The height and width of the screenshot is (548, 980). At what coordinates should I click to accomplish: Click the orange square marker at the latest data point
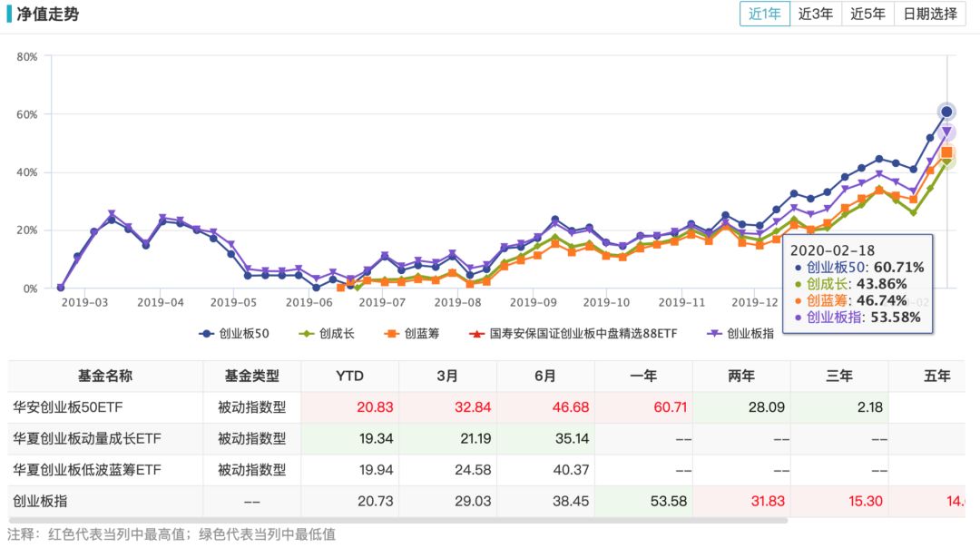(947, 154)
